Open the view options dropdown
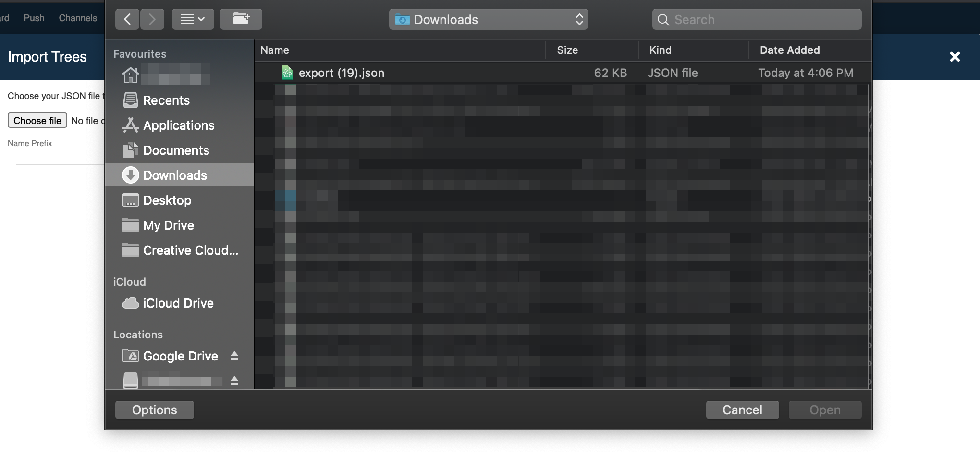Viewport: 980px width, 472px height. (193, 19)
